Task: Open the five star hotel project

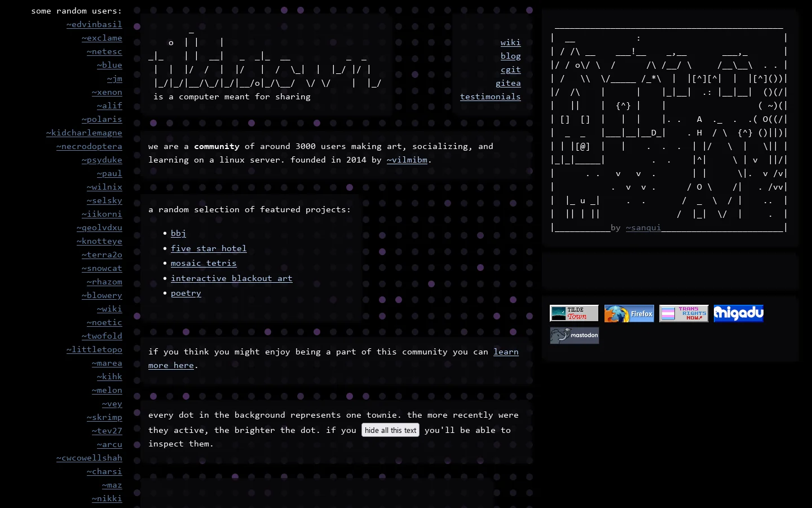Action: [x=209, y=248]
